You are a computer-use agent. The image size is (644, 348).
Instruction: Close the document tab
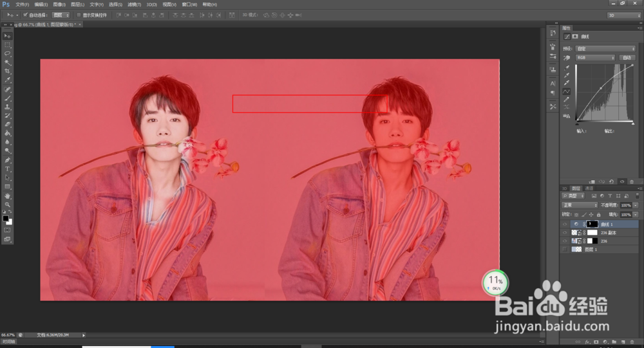pyautogui.click(x=80, y=24)
